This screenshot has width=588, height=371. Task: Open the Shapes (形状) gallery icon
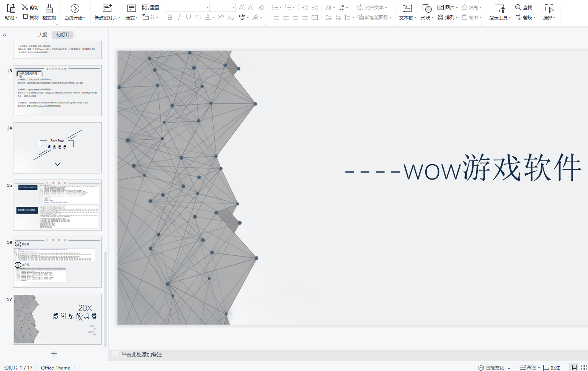(x=427, y=8)
